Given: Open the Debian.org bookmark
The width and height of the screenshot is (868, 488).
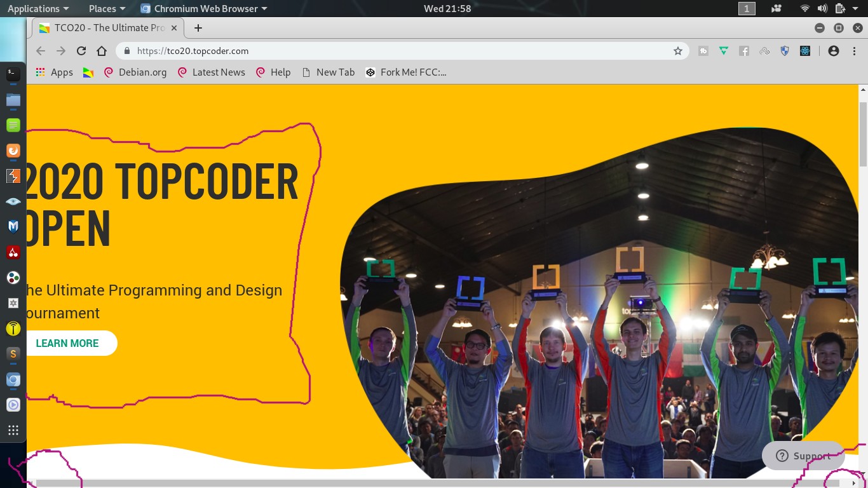Looking at the screenshot, I should click(135, 72).
